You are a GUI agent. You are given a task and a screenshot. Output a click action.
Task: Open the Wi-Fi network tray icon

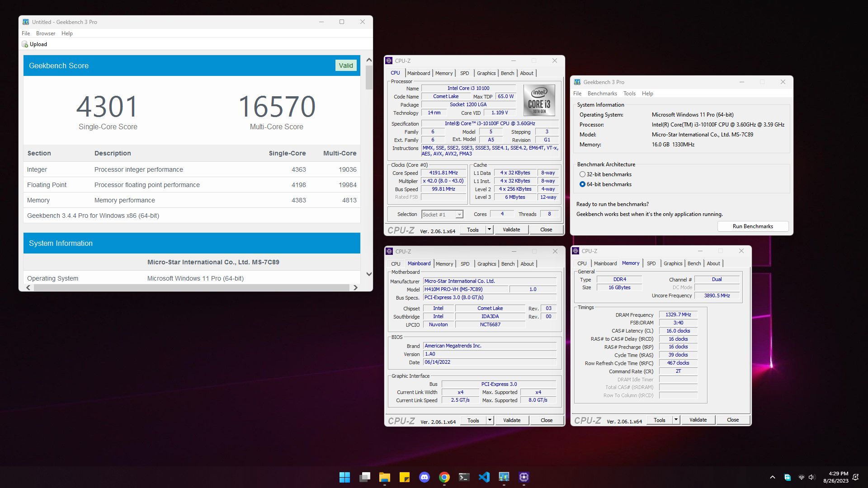tap(801, 477)
